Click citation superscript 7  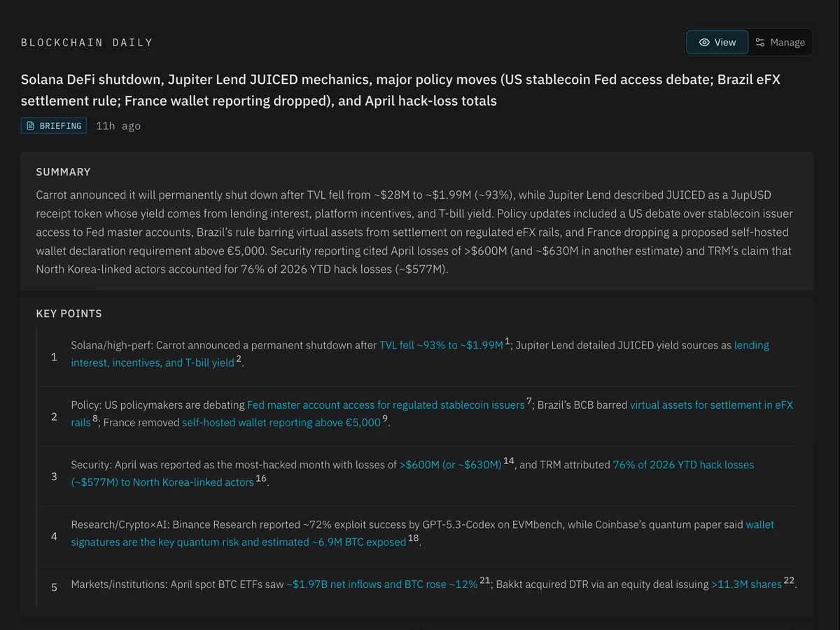point(529,400)
